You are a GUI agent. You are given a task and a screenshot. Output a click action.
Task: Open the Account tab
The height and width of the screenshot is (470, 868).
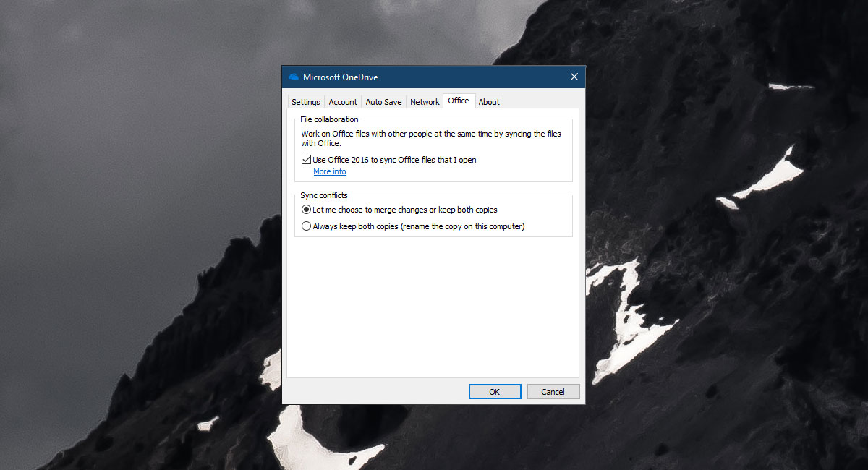(x=343, y=102)
